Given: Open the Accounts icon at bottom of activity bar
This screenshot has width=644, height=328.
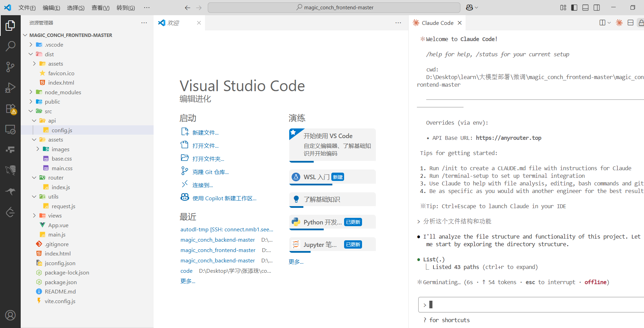Looking at the screenshot, I should [x=10, y=315].
